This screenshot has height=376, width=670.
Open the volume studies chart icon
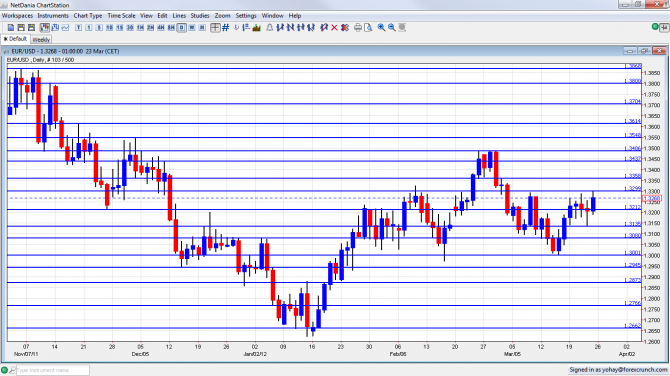[x=257, y=27]
